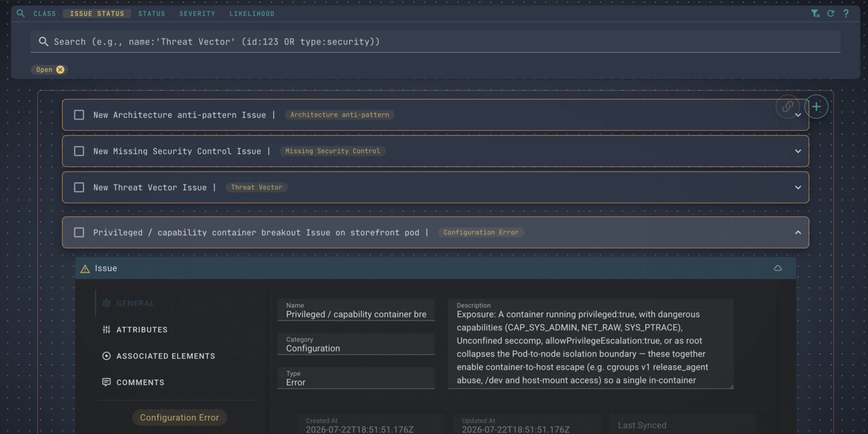The image size is (868, 434).
Task: Click the Attributes sliders icon
Action: [x=106, y=330]
